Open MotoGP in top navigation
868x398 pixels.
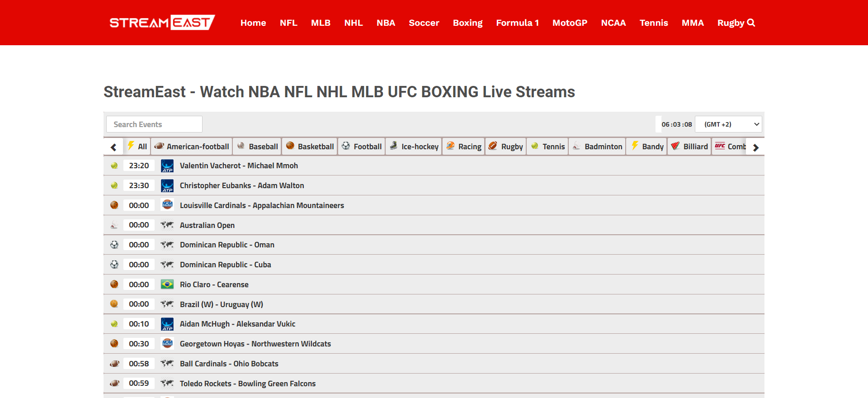(570, 23)
